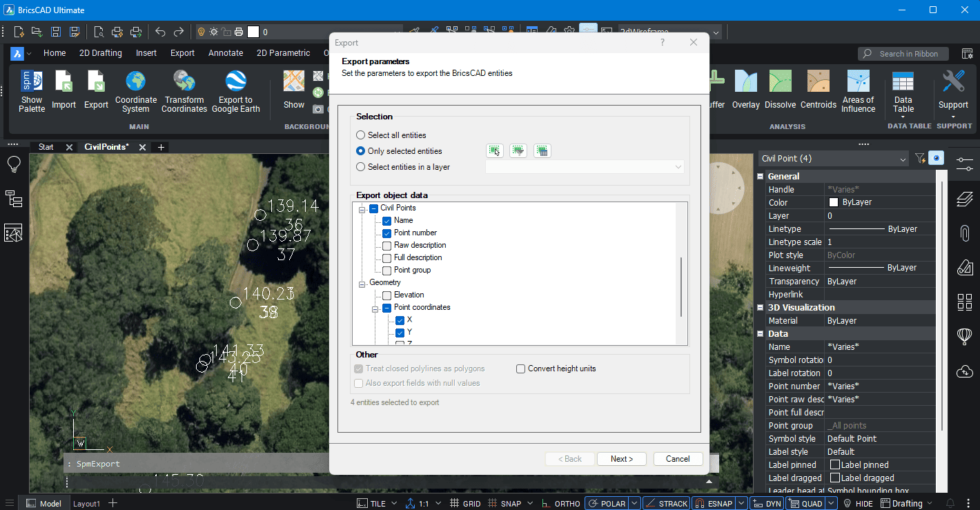Click the third entity selection icon in Export dialog
Screen dimensions: 980x510
(x=542, y=151)
